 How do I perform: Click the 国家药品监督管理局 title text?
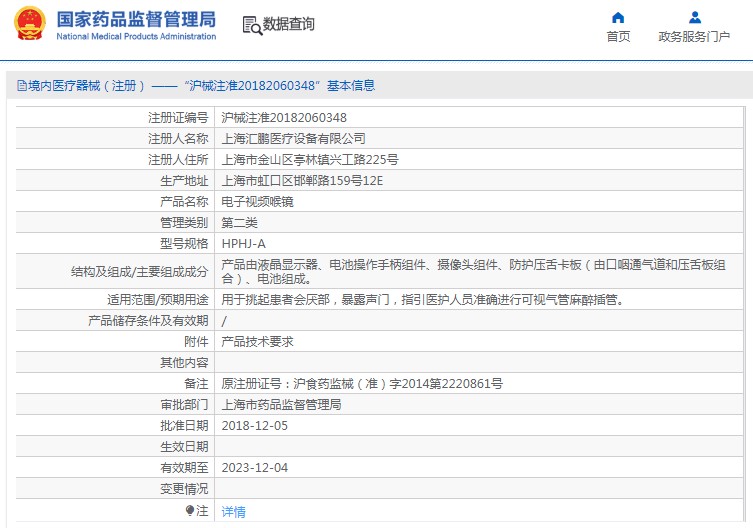pos(136,19)
